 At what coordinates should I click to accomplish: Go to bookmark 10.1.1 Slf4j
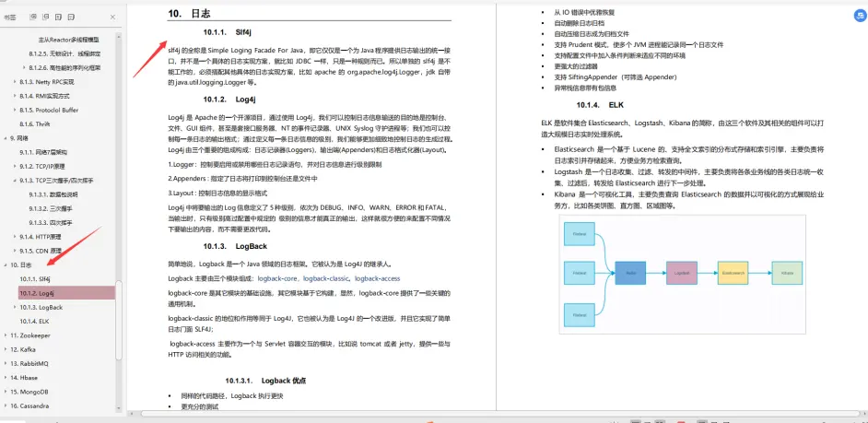pos(35,279)
